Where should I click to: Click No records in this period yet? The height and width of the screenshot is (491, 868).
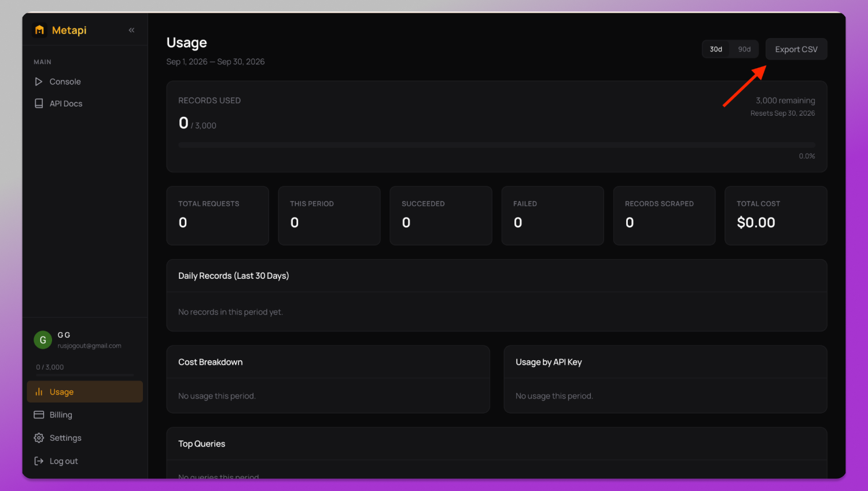point(230,312)
